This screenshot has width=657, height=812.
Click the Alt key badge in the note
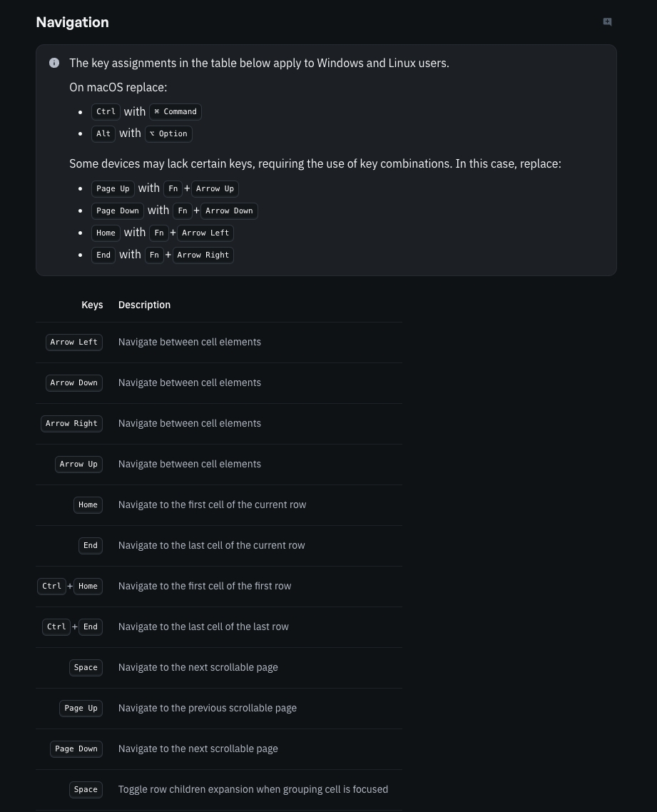tap(103, 134)
